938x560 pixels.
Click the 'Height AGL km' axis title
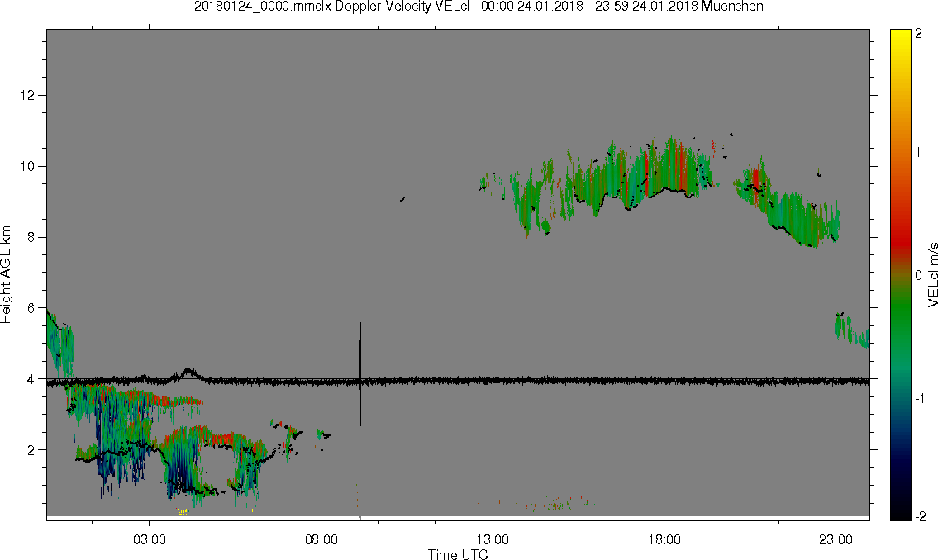[6, 274]
